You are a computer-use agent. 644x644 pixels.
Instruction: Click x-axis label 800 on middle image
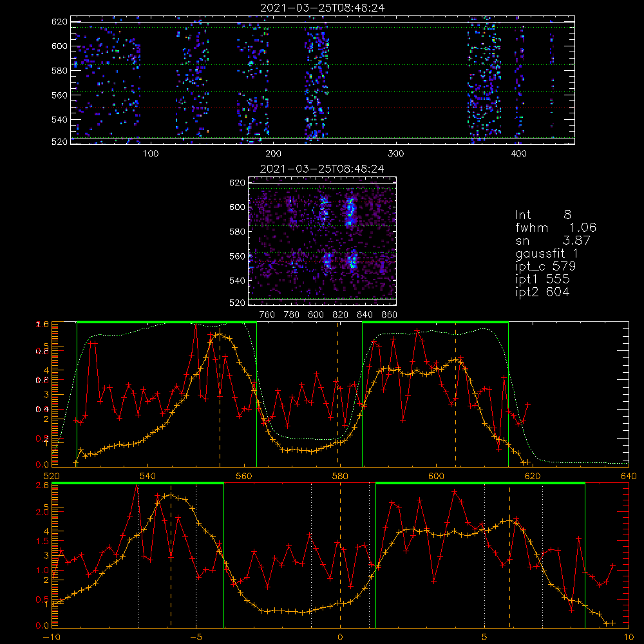(x=316, y=315)
